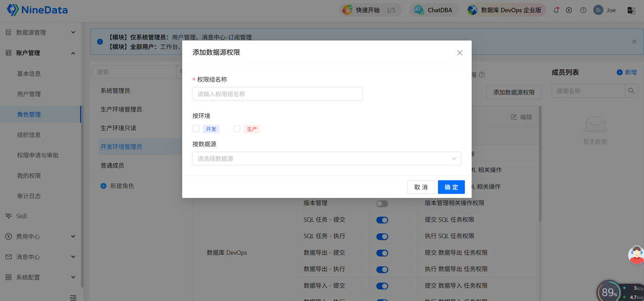The width and height of the screenshot is (644, 301).
Task: Expand the 数据源管理 sidebar menu
Action: click(40, 32)
